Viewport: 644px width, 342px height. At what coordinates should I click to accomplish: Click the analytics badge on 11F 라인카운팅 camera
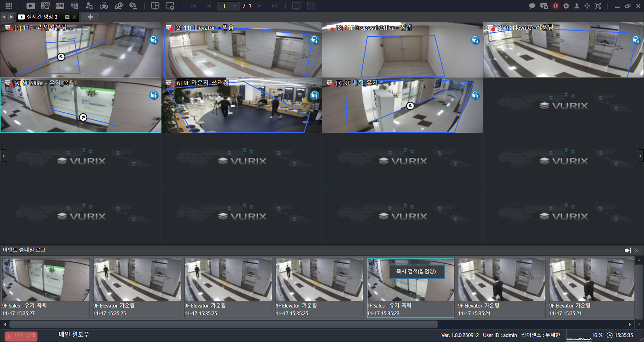click(x=154, y=40)
